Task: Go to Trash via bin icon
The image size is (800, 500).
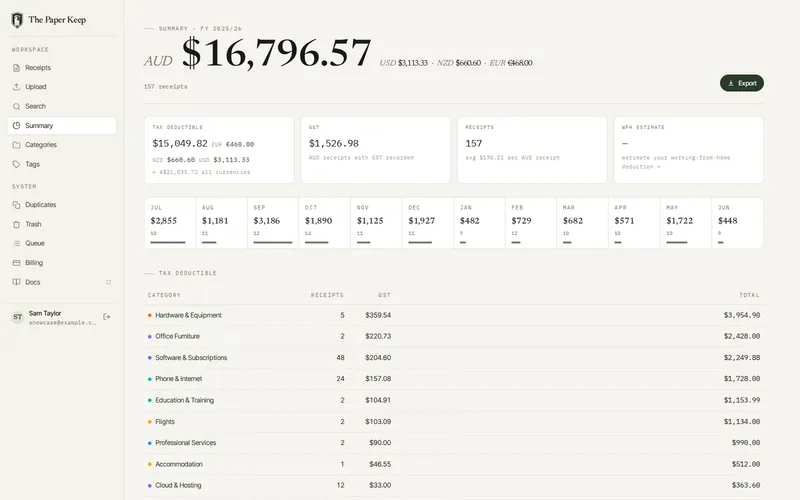Action: (16, 224)
